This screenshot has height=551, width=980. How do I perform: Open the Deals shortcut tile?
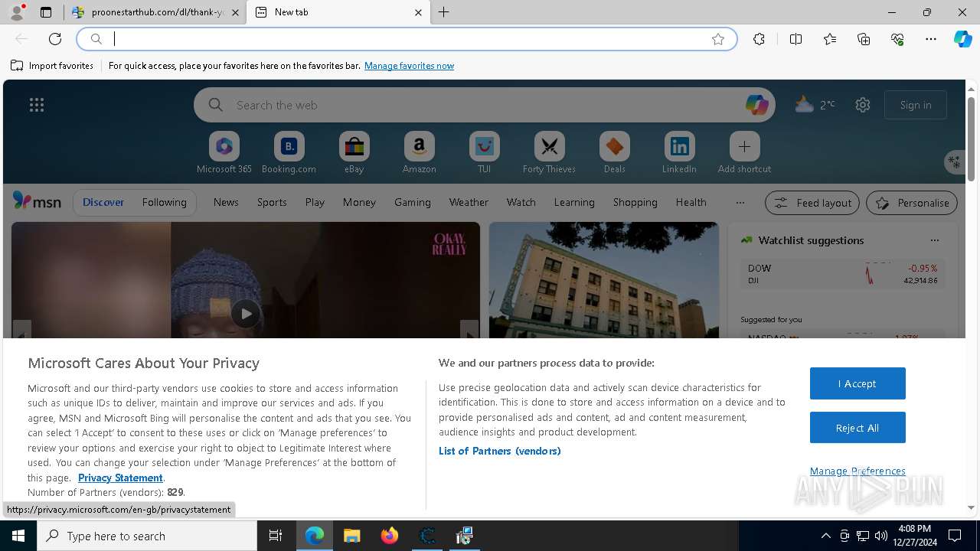coord(614,152)
